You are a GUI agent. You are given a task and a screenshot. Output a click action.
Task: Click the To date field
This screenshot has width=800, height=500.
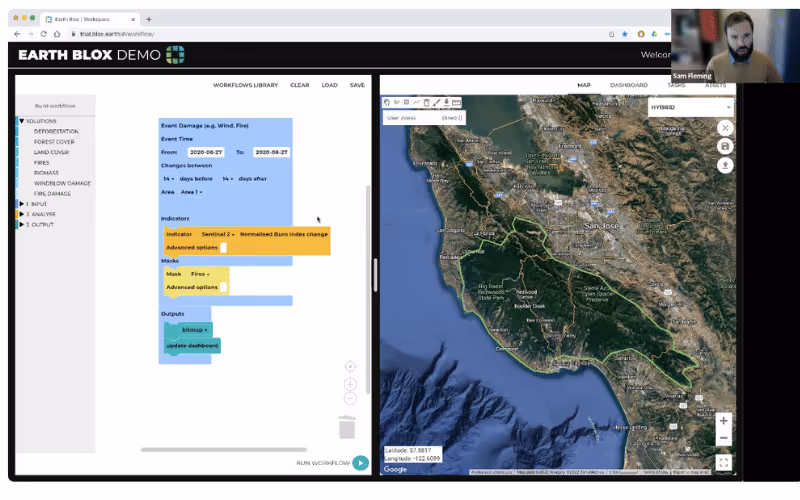[x=271, y=152]
